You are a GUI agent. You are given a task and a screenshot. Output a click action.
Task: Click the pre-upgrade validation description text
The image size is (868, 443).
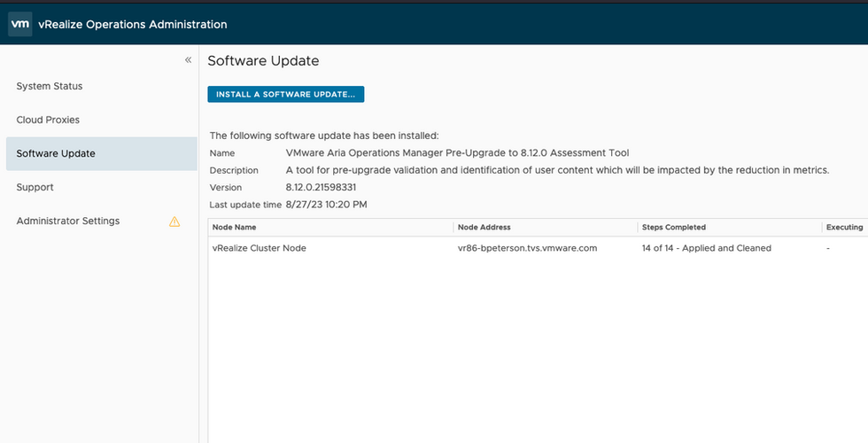(557, 170)
